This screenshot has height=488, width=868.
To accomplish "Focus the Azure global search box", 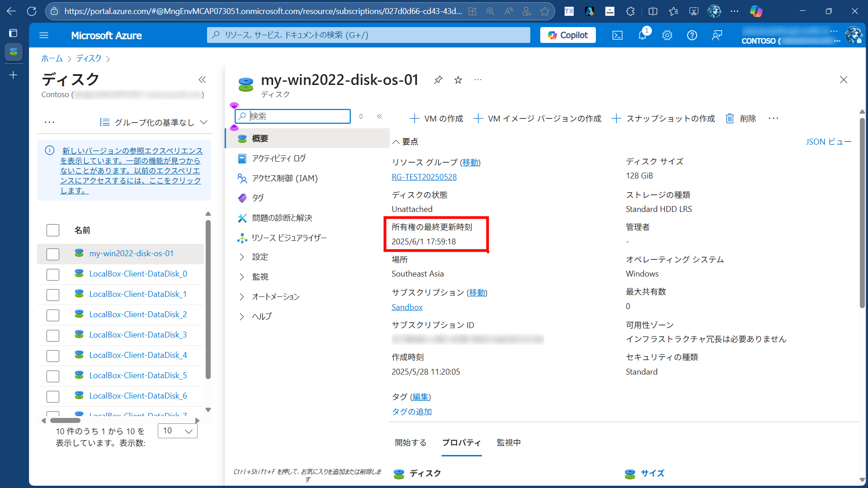I will [x=368, y=35].
